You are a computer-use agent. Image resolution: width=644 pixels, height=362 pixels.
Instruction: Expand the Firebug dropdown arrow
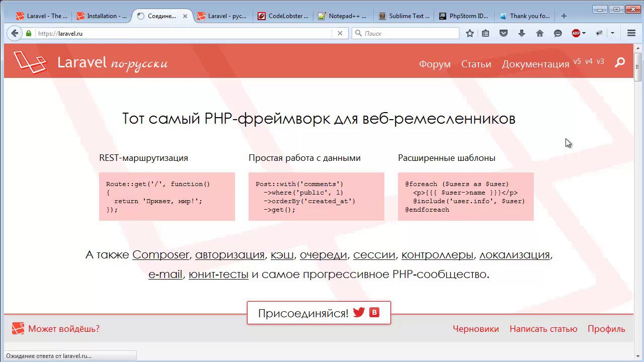coord(612,33)
